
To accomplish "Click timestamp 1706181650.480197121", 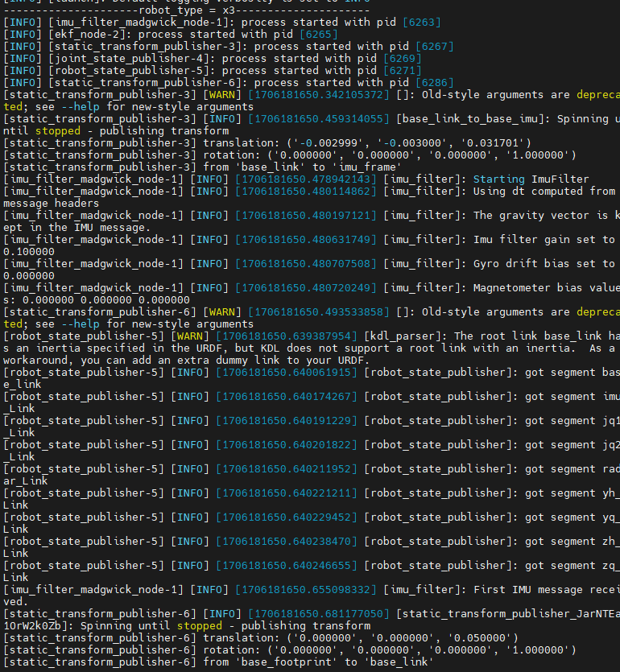I will pos(306,216).
